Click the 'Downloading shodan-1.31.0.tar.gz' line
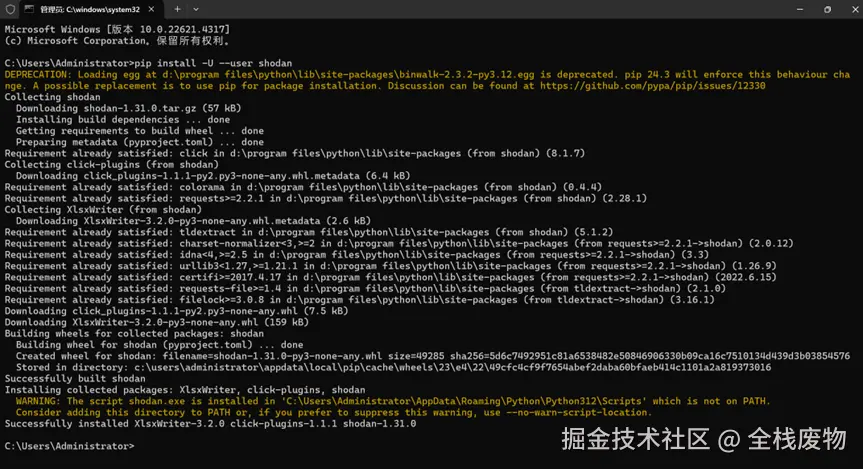863x469 pixels. coord(128,108)
